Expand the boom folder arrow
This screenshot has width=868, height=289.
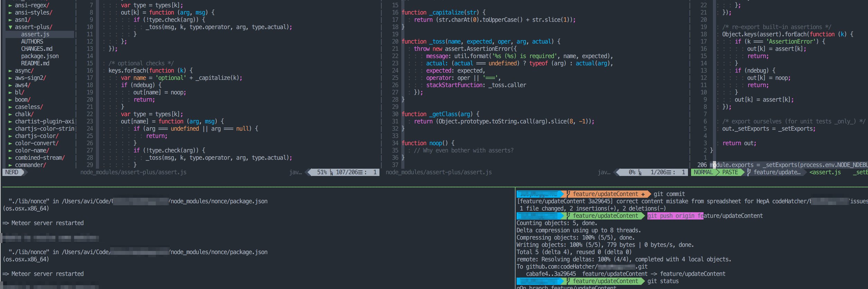(10, 100)
